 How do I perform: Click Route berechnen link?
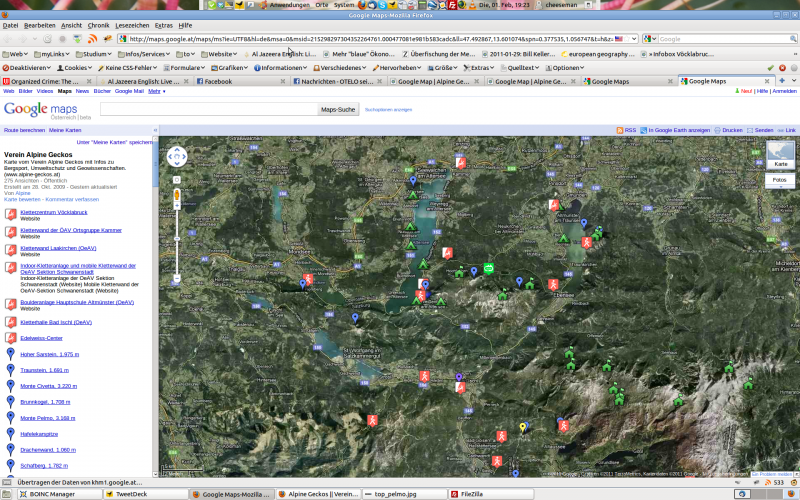tap(24, 130)
